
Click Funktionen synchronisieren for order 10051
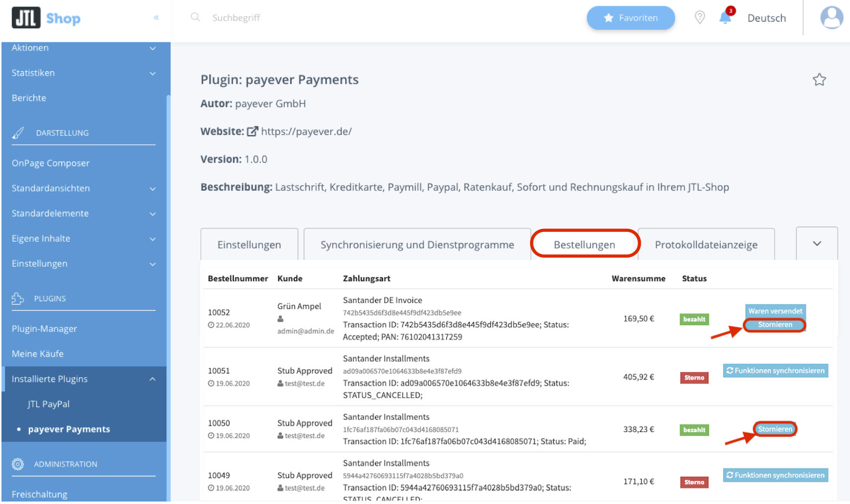coord(775,371)
